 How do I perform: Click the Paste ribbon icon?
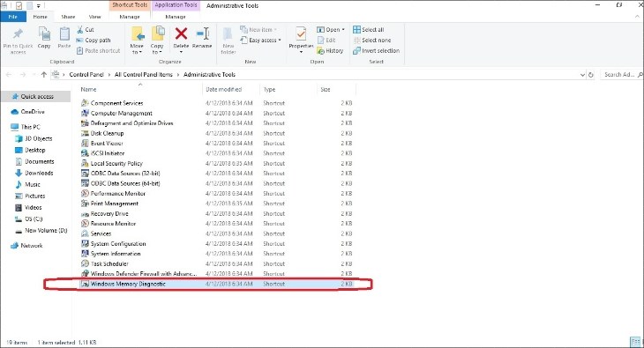tap(64, 33)
